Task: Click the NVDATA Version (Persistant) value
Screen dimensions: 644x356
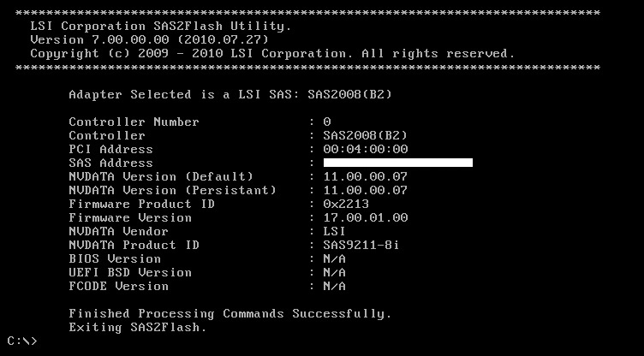Action: (x=366, y=190)
